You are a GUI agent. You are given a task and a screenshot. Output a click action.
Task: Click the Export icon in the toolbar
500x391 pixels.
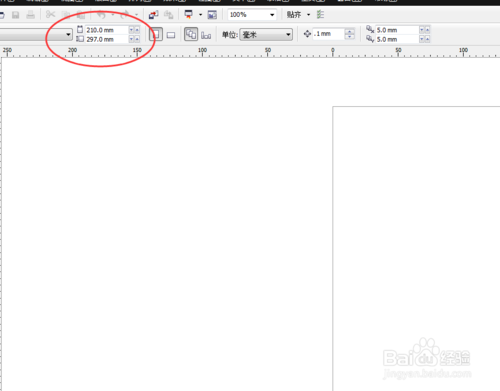[x=168, y=15]
